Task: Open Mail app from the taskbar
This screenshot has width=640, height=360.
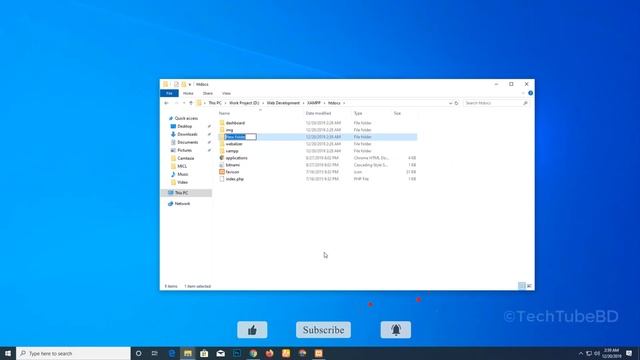Action: pos(220,353)
